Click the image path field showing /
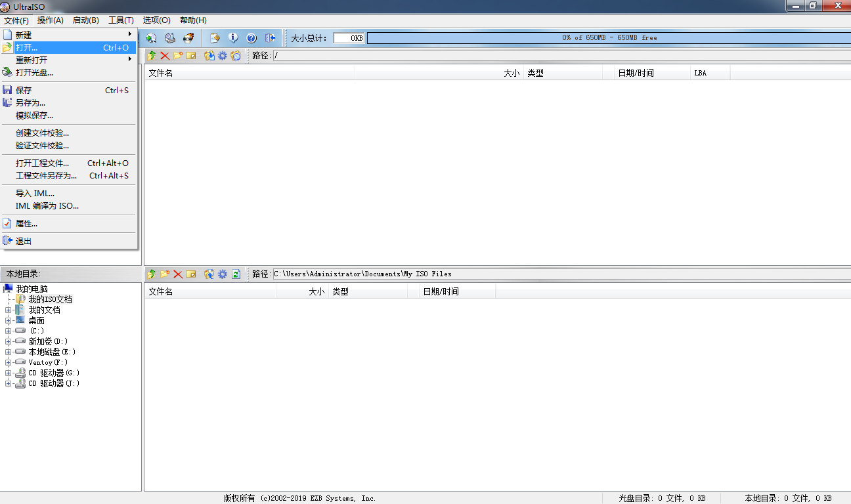Image resolution: width=851 pixels, height=504 pixels. pos(561,56)
